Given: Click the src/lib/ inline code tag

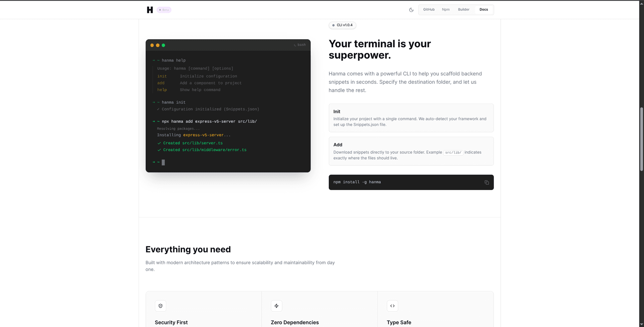Looking at the screenshot, I should [453, 152].
